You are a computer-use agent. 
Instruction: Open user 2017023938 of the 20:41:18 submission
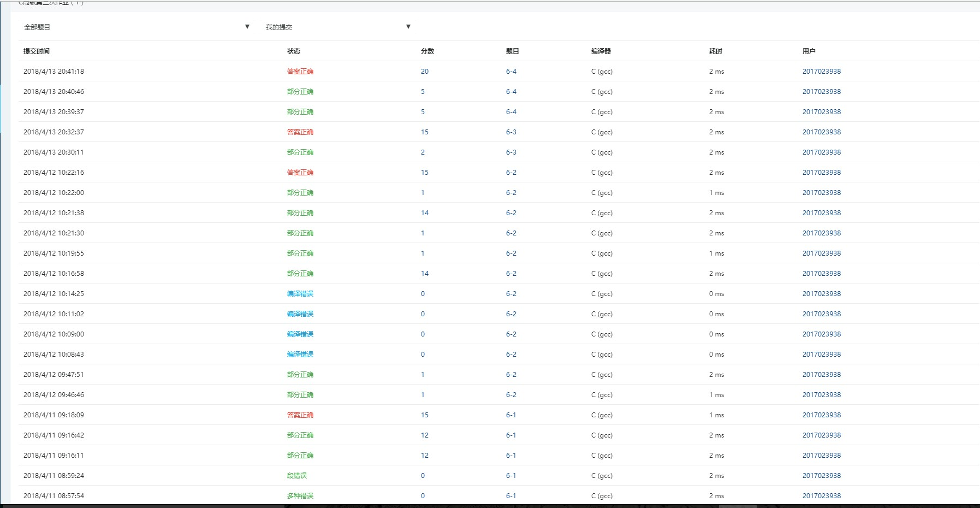(822, 72)
